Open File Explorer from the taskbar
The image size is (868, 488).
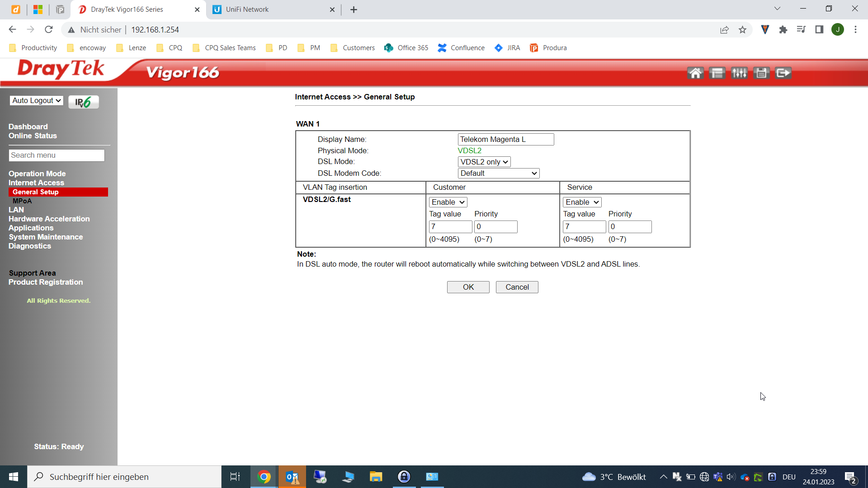coord(376,477)
